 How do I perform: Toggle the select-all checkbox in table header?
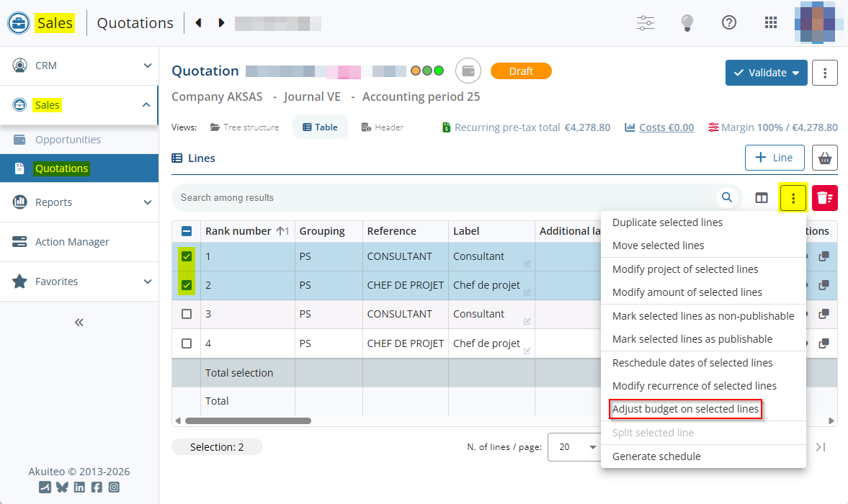[187, 231]
